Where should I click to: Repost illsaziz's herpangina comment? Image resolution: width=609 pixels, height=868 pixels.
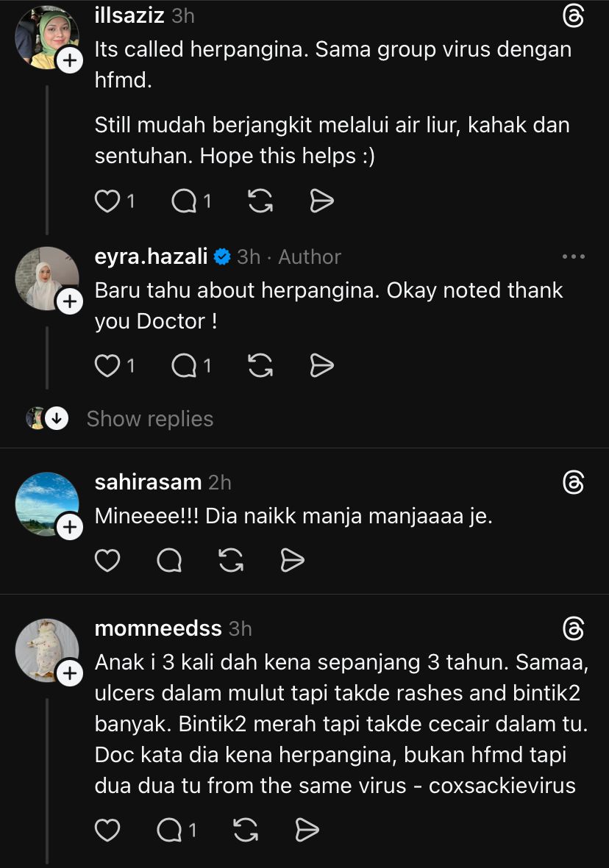260,201
